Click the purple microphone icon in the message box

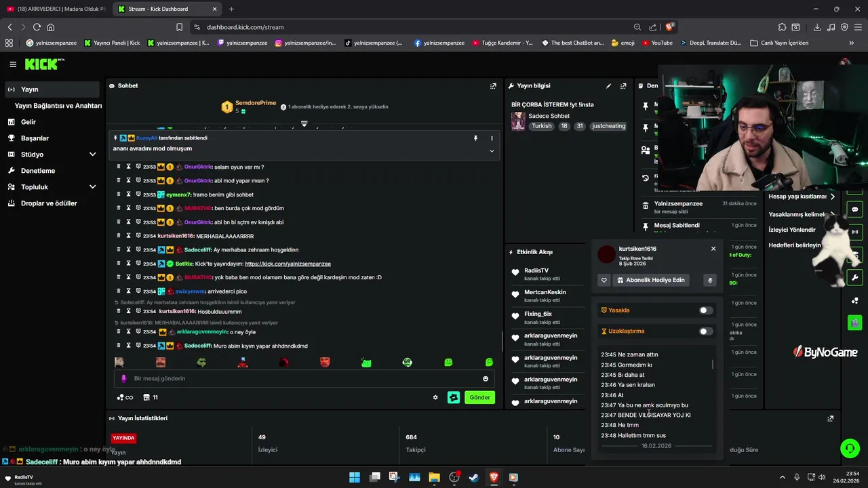click(123, 379)
